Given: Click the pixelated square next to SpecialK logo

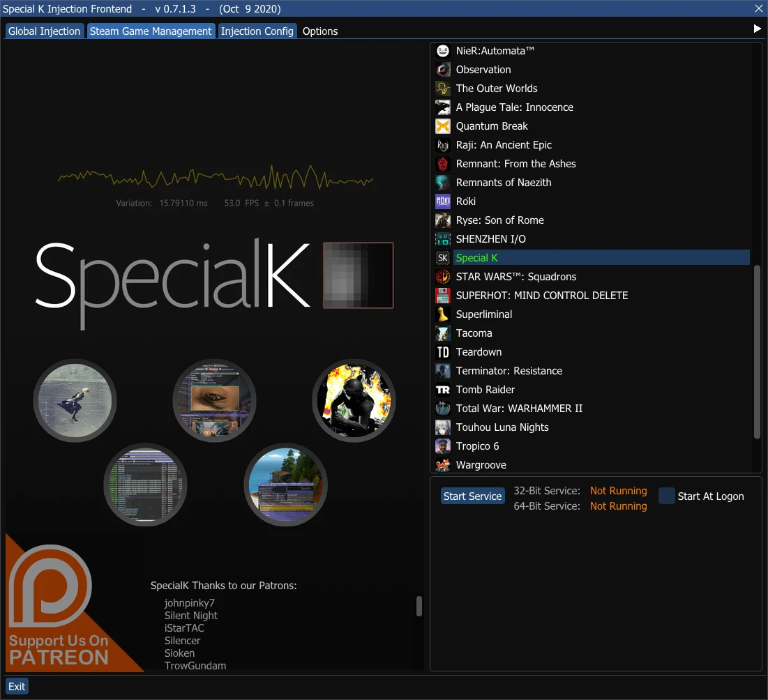Looking at the screenshot, I should [358, 275].
